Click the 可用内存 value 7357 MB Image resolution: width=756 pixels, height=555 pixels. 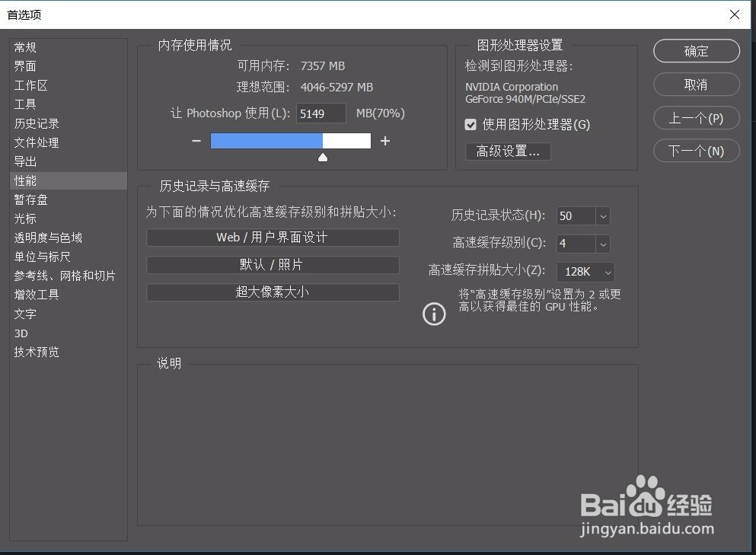[323, 66]
